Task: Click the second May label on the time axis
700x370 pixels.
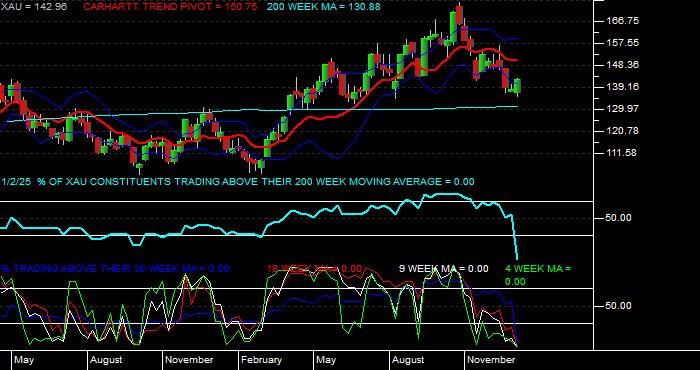Action: 327,360
